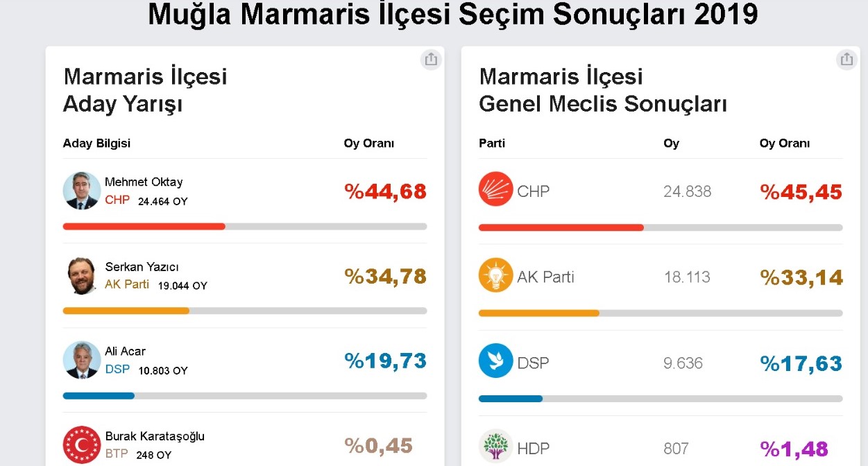Click the DSP dove logo
The height and width of the screenshot is (466, 868).
coord(495,361)
